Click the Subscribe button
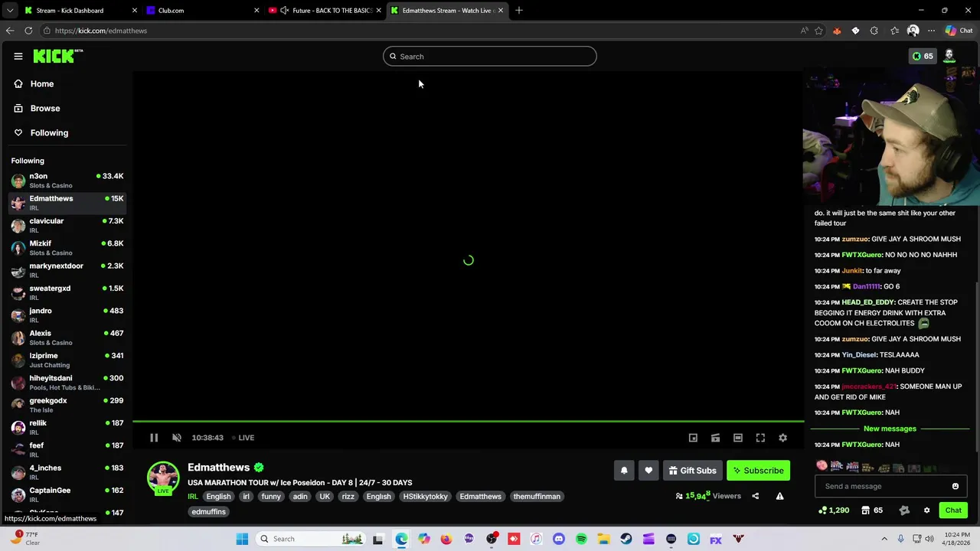 click(758, 471)
